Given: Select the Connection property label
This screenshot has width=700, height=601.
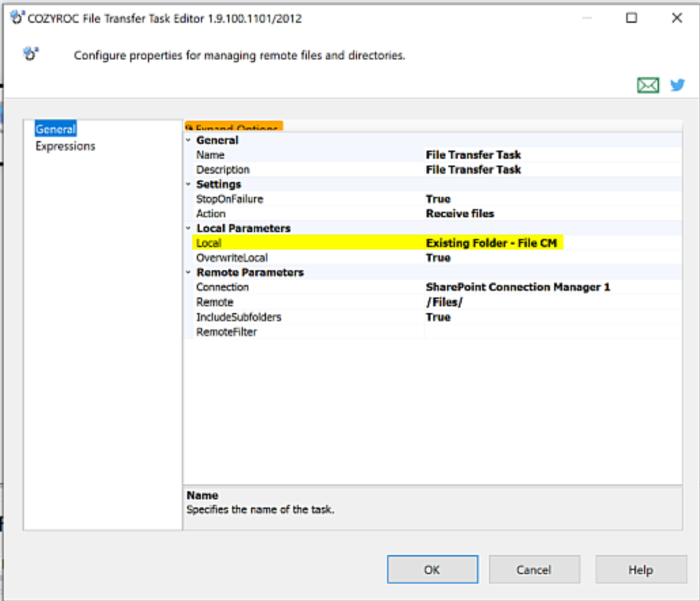Looking at the screenshot, I should pos(222,287).
